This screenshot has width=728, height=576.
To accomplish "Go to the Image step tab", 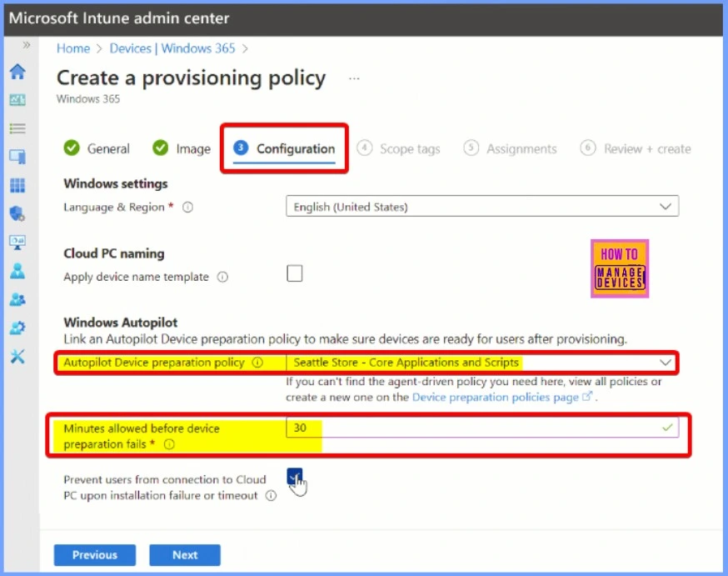I will [182, 148].
